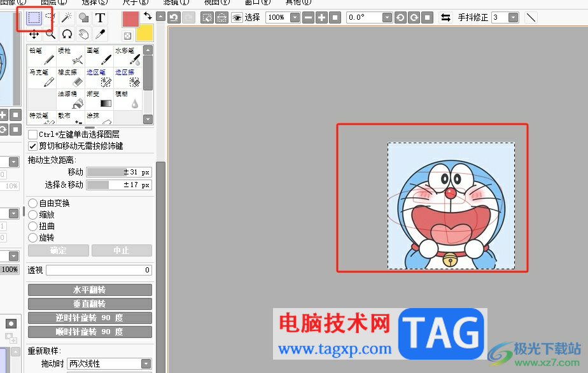
Task: Open the rotation angle dropdown
Action: click(x=387, y=18)
